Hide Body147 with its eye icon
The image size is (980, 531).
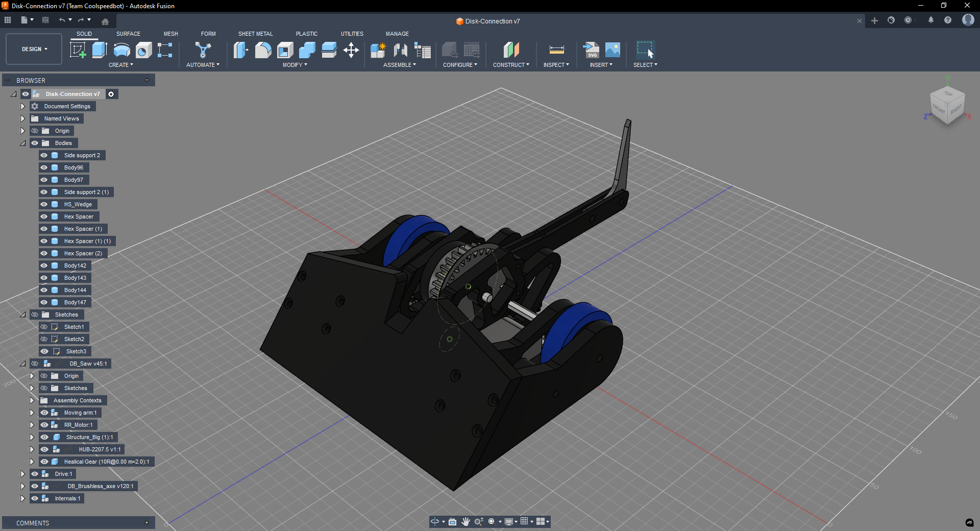click(44, 302)
